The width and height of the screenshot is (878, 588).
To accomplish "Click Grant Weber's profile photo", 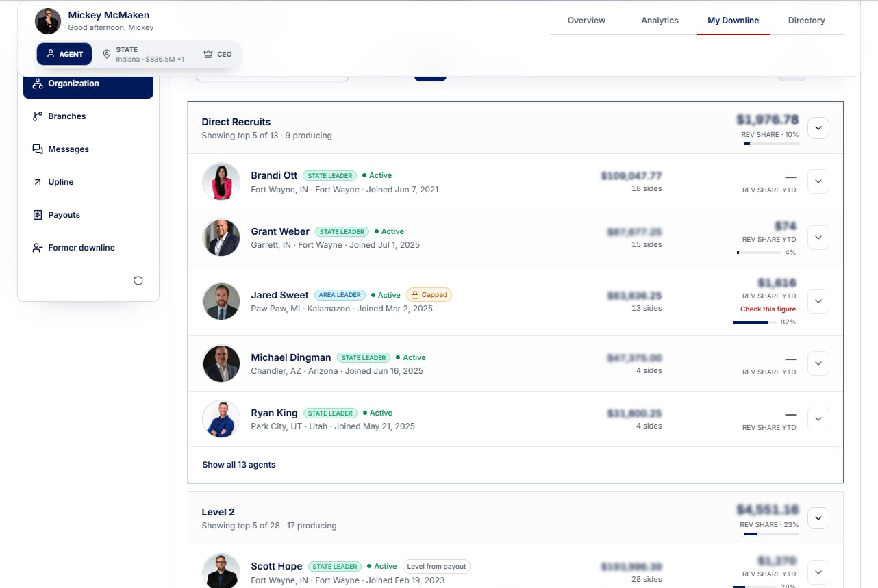I will click(x=221, y=238).
